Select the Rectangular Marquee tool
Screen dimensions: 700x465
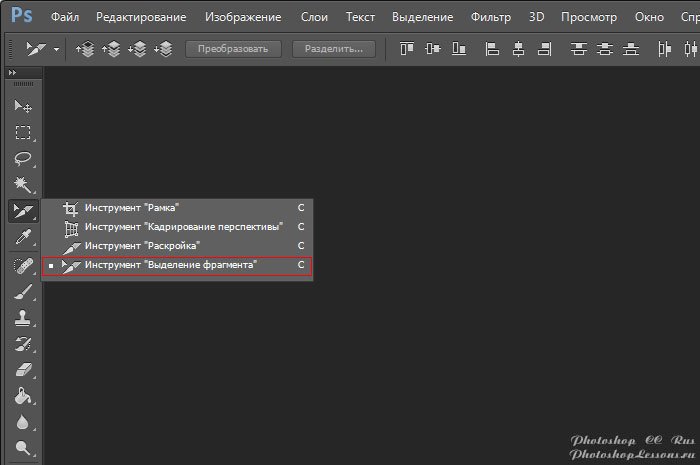(22, 133)
